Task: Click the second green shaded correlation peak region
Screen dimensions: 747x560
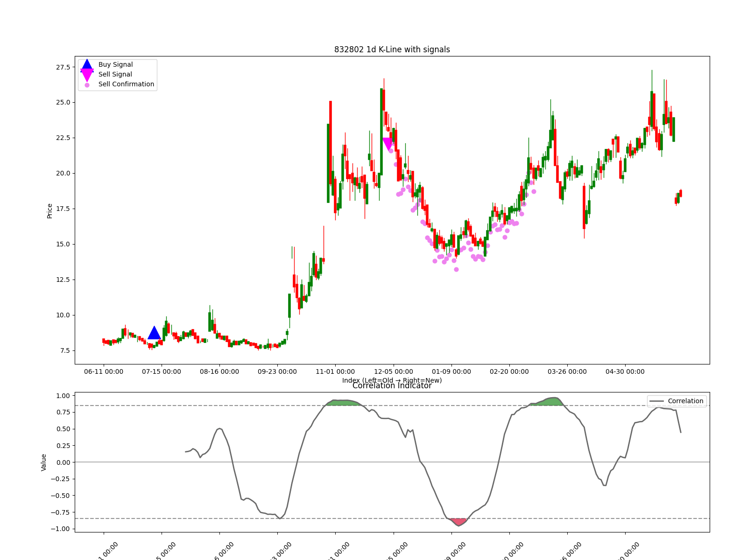Action: pos(548,401)
